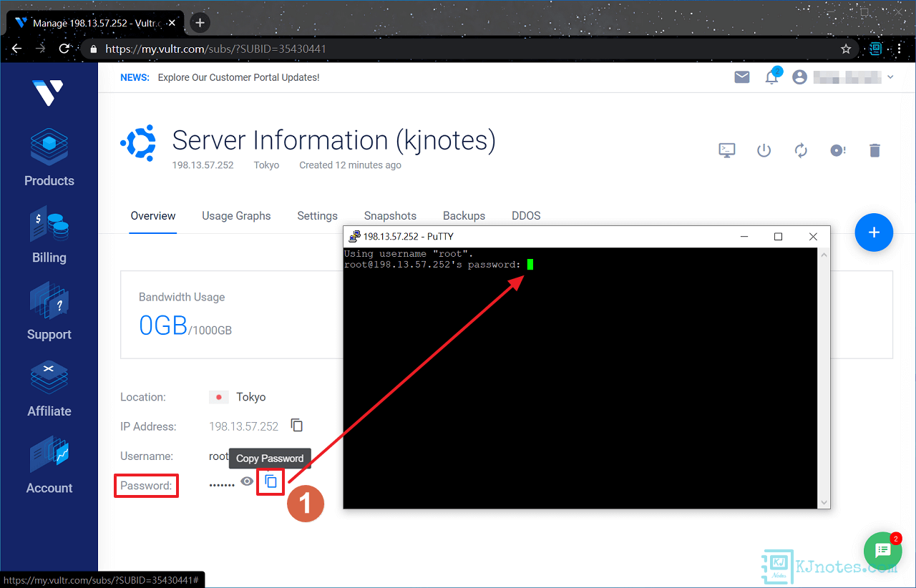
Task: Switch to the Settings tab
Action: tap(317, 215)
